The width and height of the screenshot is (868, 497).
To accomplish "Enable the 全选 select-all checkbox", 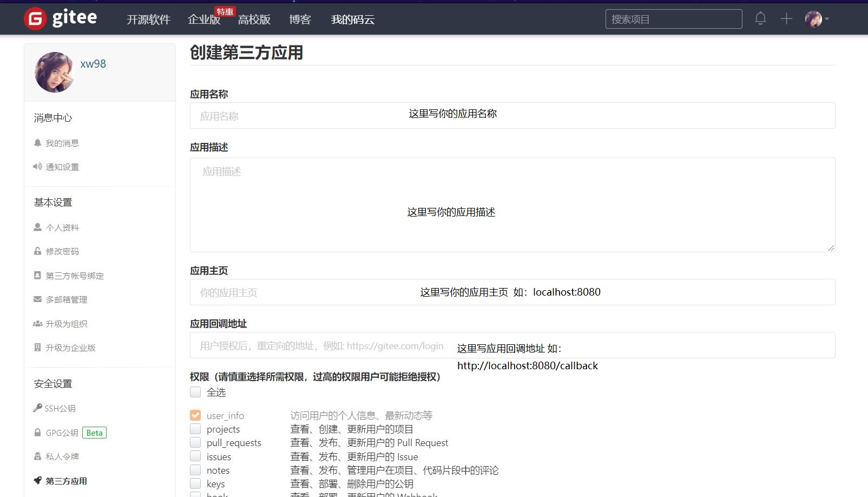I will pos(195,392).
